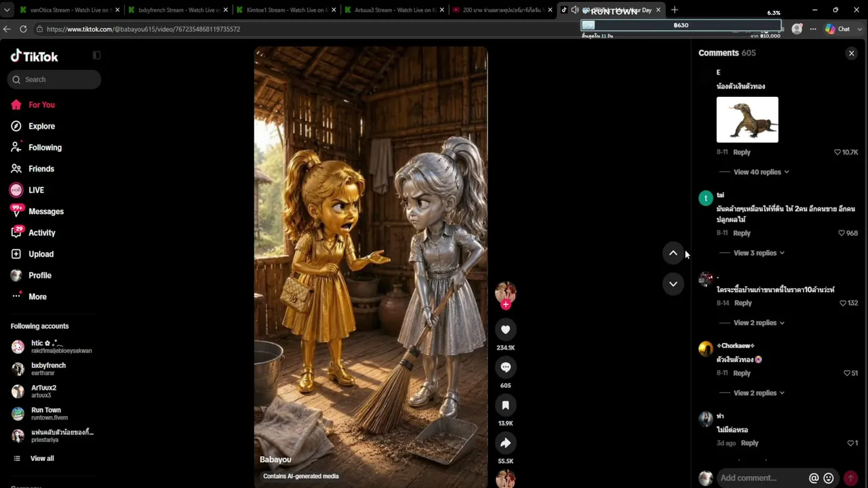Click the sidebar Search field

click(54, 79)
